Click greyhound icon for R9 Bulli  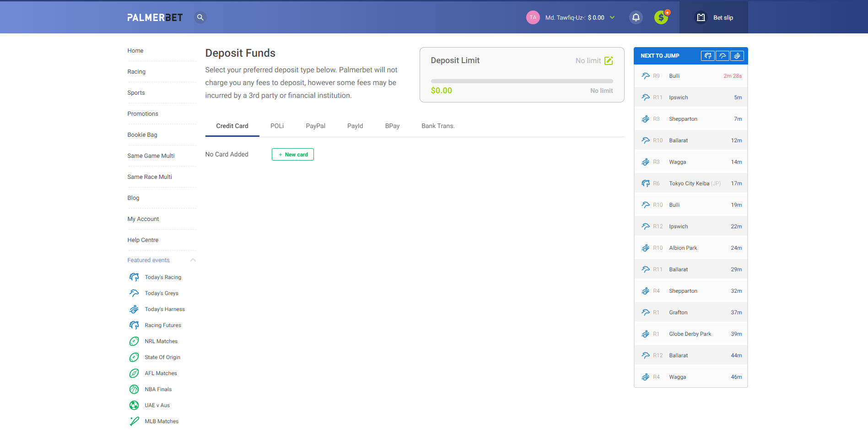pyautogui.click(x=646, y=76)
